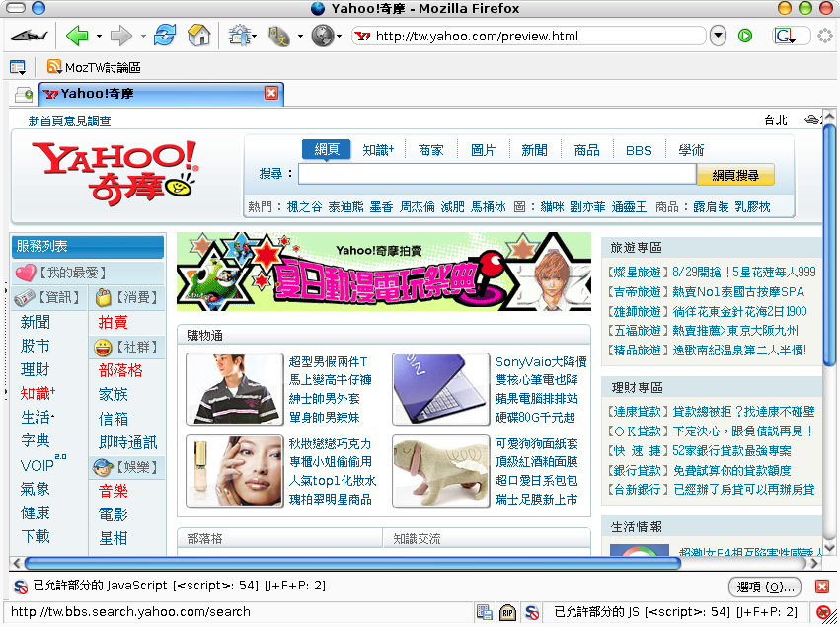Select the 新聞 search tab

(x=535, y=151)
